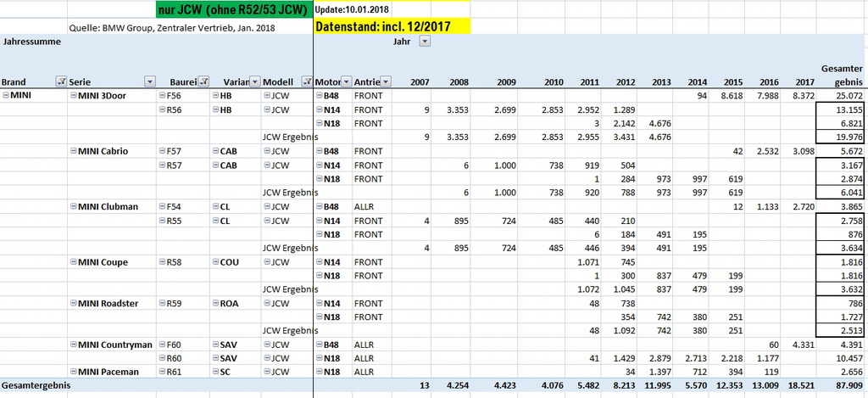Collapse the R57 Baureihe entry
Image resolution: width=868 pixels, height=398 pixels.
pos(162,165)
